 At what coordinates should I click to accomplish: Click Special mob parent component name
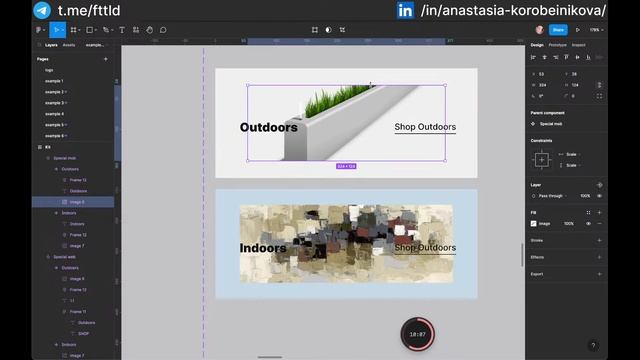tap(551, 124)
